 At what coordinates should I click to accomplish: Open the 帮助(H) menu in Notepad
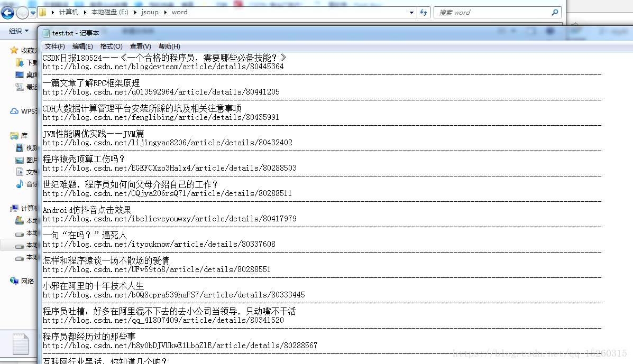tap(169, 46)
